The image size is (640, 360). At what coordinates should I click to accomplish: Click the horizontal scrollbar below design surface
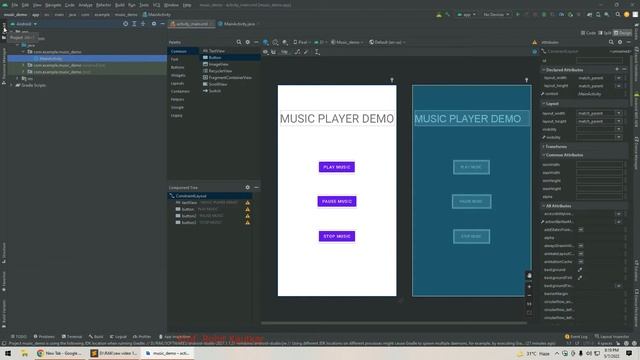tap(394, 323)
